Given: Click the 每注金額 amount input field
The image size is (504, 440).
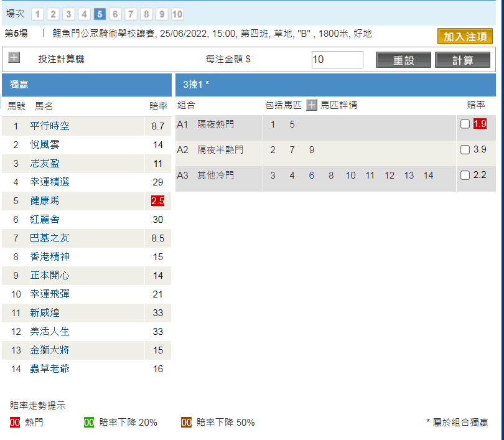Looking at the screenshot, I should [x=337, y=60].
